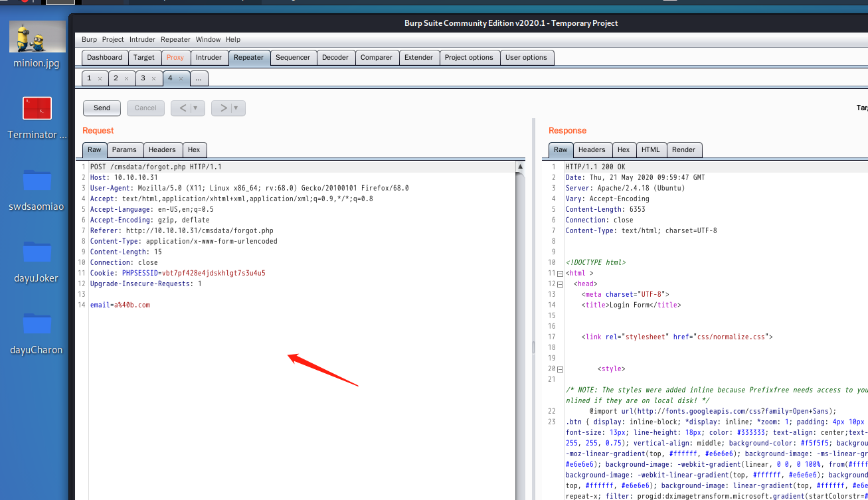The image size is (868, 500).
Task: Switch to the Target tab
Action: [143, 57]
